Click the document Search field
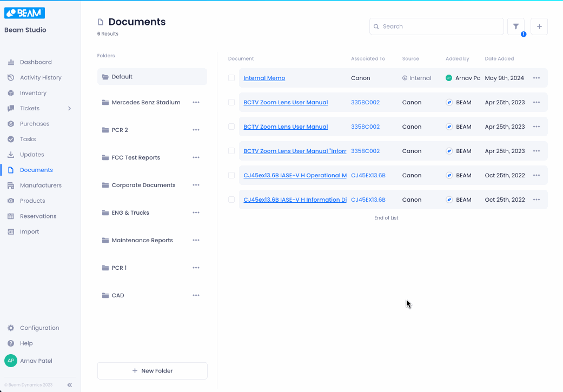Image resolution: width=563 pixels, height=392 pixels. point(436,26)
